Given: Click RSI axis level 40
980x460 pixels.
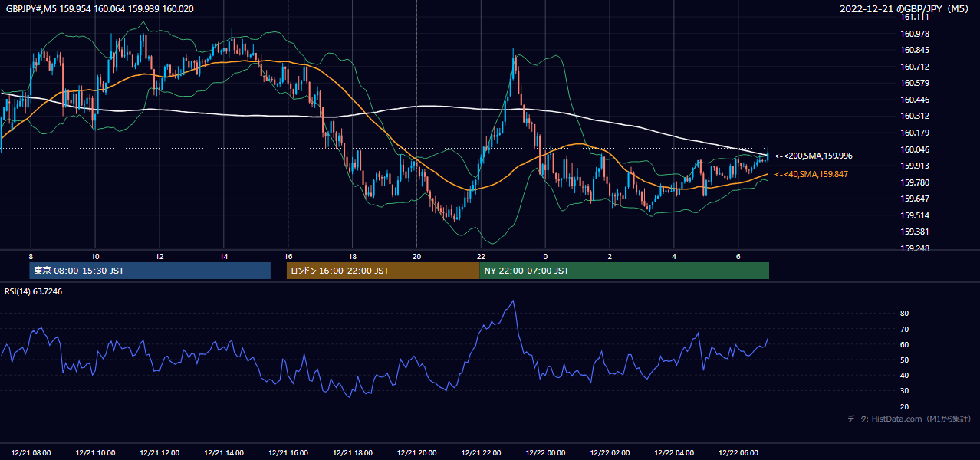Looking at the screenshot, I should coord(905,375).
